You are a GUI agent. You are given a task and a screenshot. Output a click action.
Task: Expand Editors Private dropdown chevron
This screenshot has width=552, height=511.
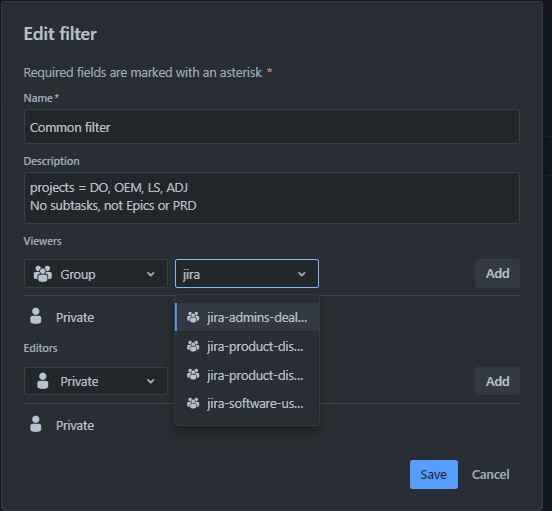(x=151, y=381)
